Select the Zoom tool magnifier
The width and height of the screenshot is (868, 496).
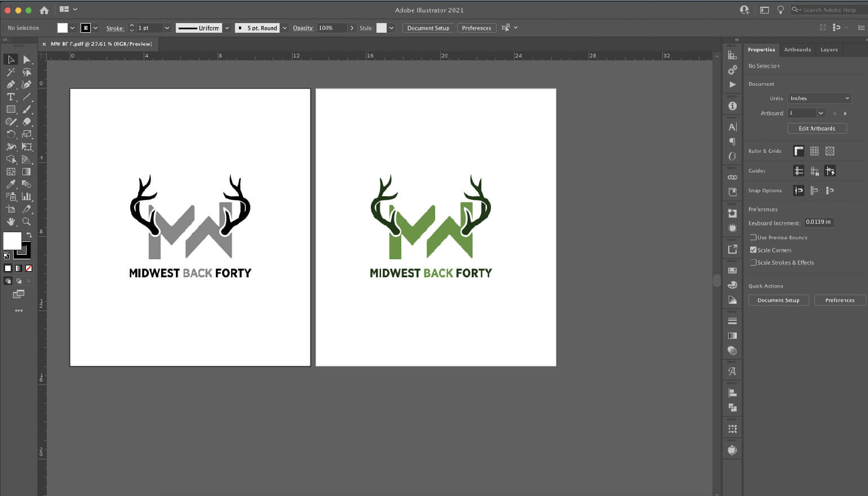point(26,222)
